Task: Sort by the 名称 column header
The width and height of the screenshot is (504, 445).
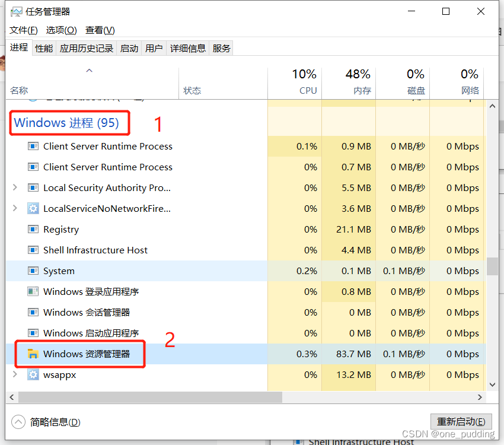Action: click(x=92, y=83)
